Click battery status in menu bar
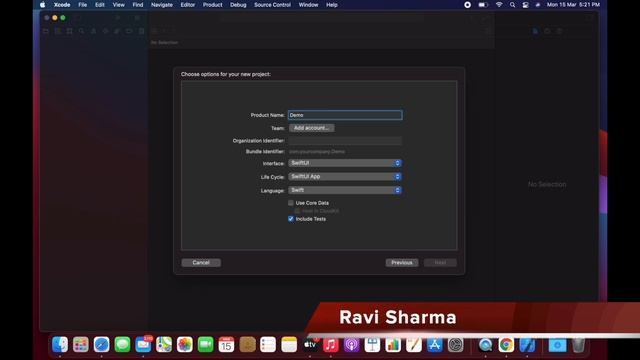 483,5
